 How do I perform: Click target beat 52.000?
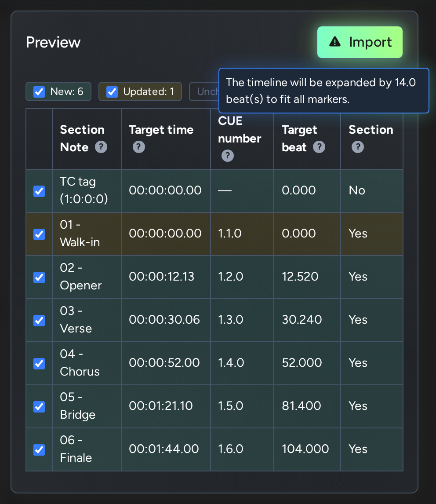pos(302,362)
